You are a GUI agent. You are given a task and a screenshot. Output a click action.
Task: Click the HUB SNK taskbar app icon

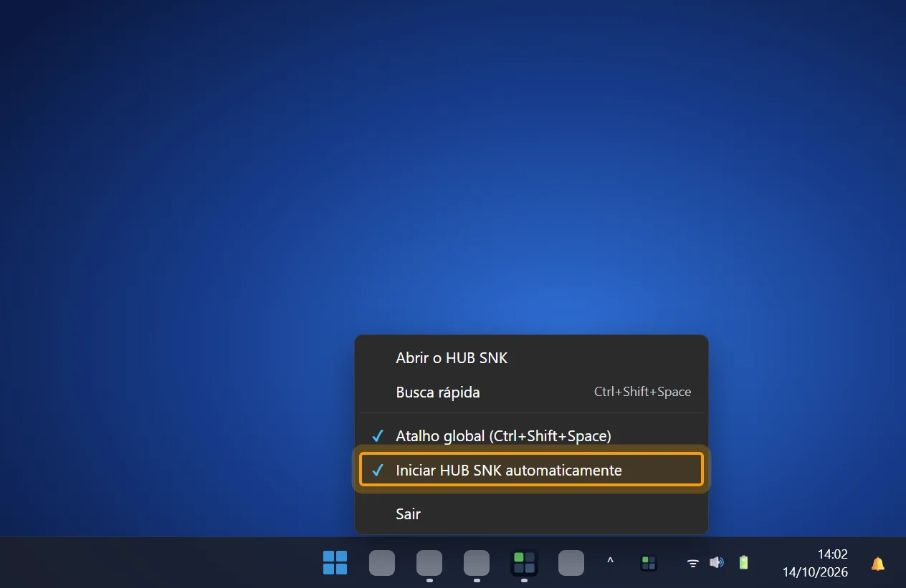[x=524, y=563]
